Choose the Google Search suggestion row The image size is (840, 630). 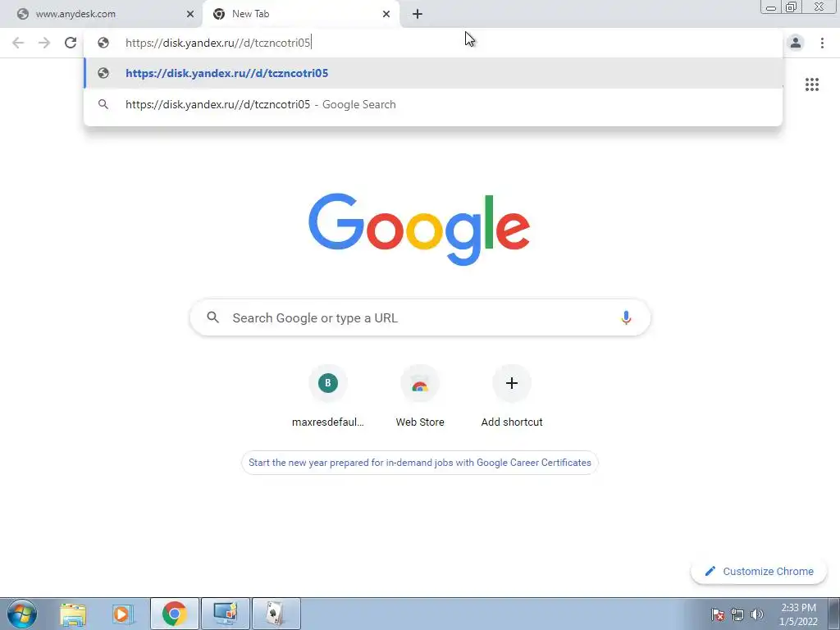coord(433,104)
